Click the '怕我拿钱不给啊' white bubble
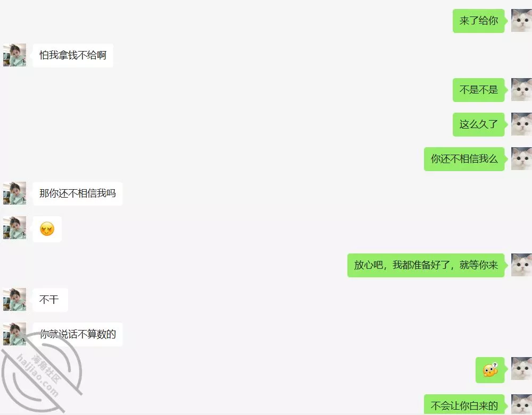The image size is (532, 415). point(72,55)
